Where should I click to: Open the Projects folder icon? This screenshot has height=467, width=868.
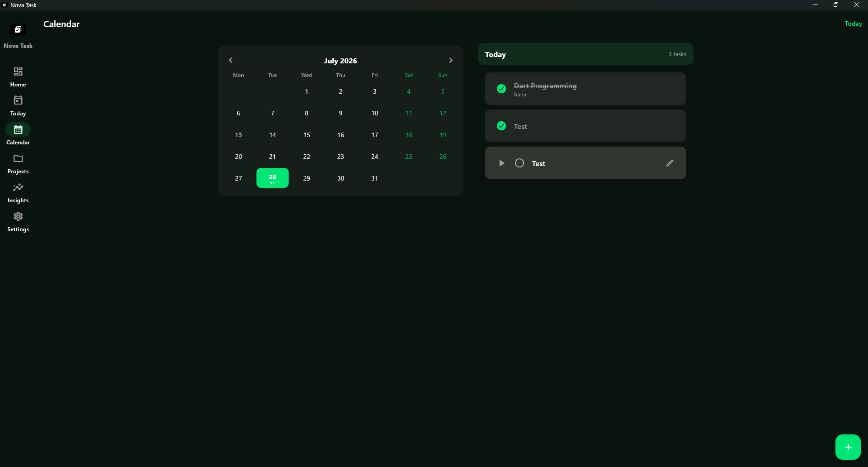click(18, 158)
